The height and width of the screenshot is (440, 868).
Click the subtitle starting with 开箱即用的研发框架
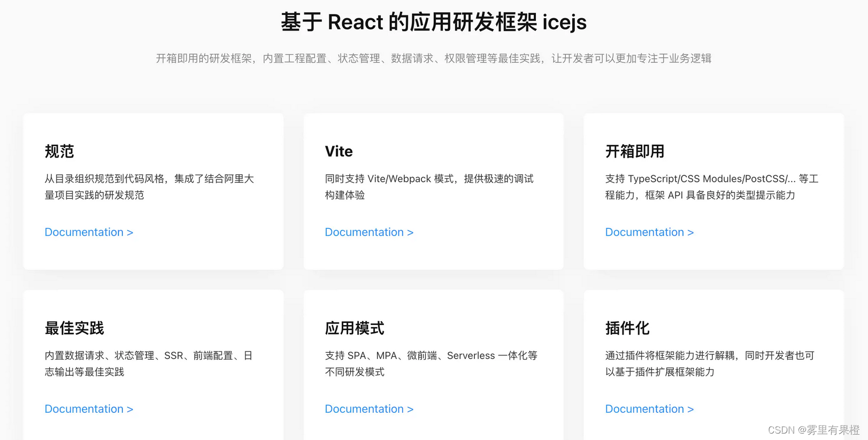pos(434,58)
